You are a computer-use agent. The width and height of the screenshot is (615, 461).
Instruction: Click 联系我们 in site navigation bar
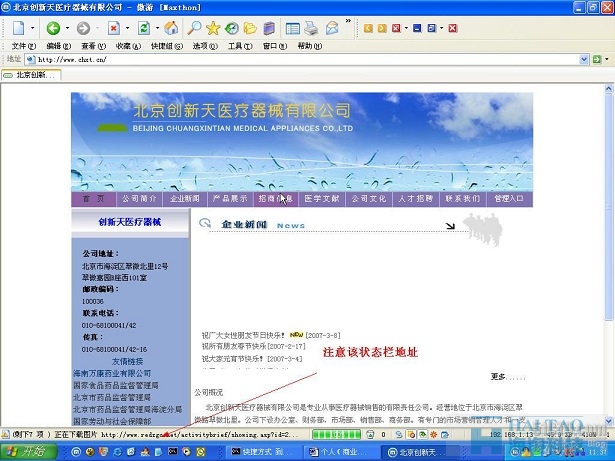[462, 199]
